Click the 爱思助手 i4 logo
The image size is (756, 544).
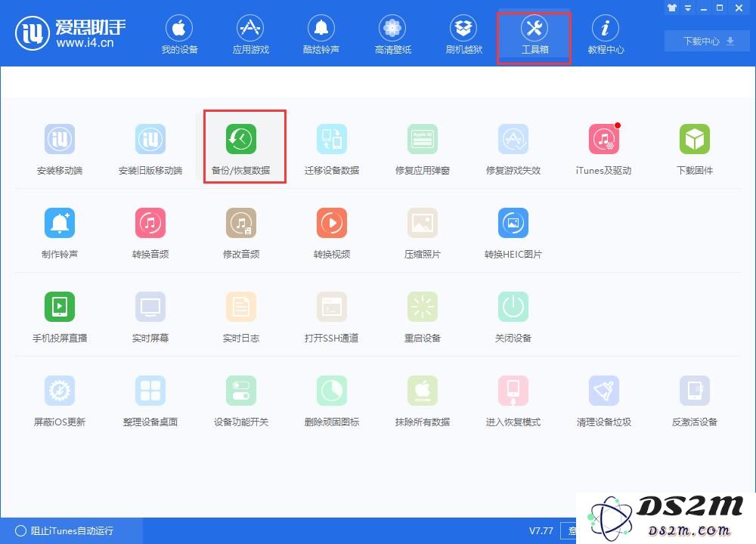[70, 32]
